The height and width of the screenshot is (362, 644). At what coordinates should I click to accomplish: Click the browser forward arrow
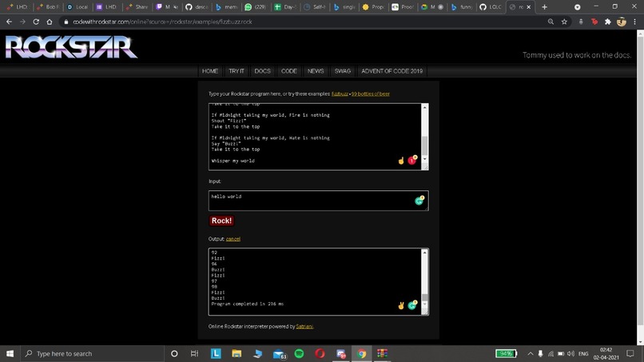point(22,22)
